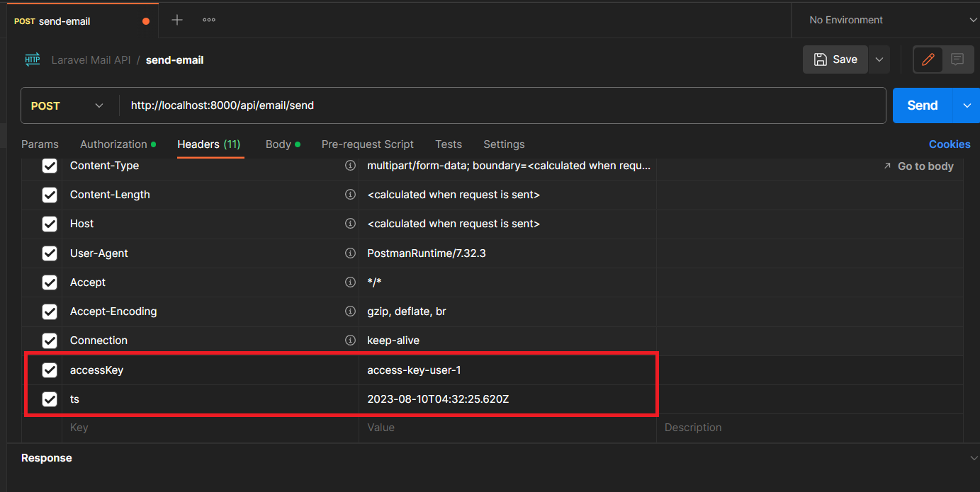Screen dimensions: 980x492
Task: Show info for Connection header
Action: [x=349, y=341]
